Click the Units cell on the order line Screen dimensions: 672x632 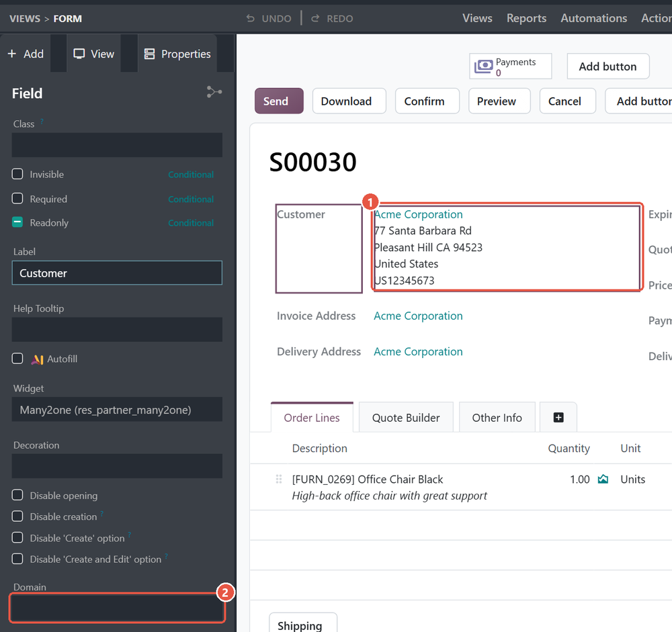pyautogui.click(x=632, y=479)
